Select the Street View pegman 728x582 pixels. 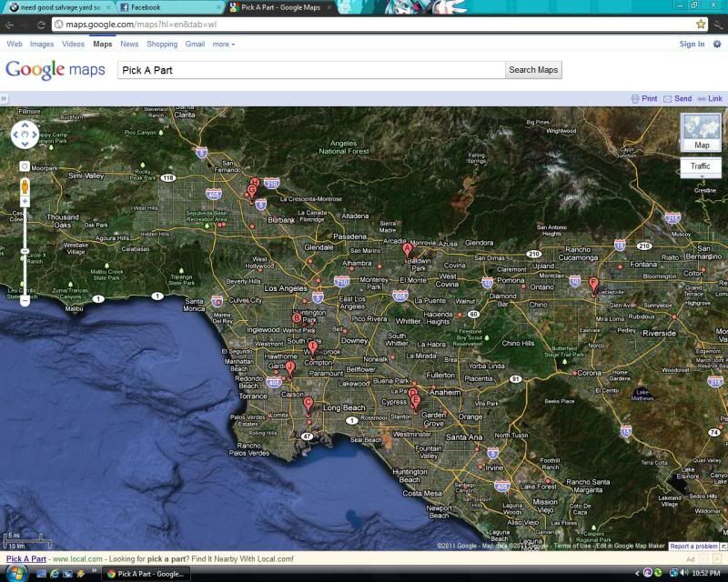(25, 186)
